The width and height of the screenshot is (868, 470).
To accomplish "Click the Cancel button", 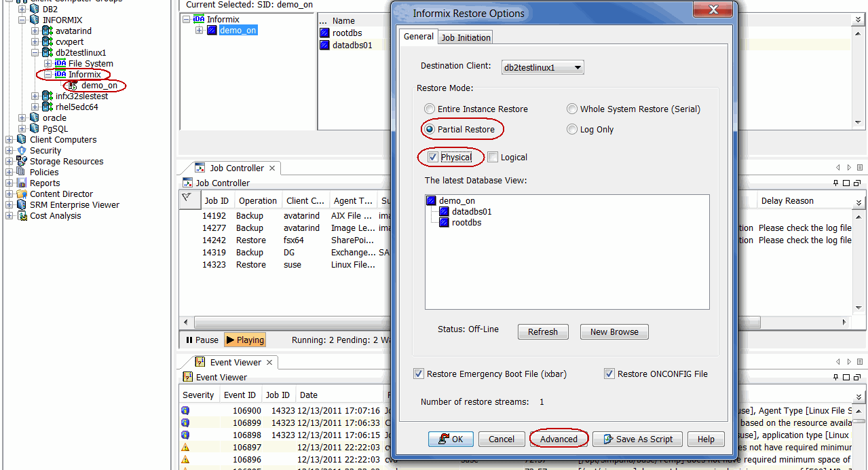I will 502,439.
